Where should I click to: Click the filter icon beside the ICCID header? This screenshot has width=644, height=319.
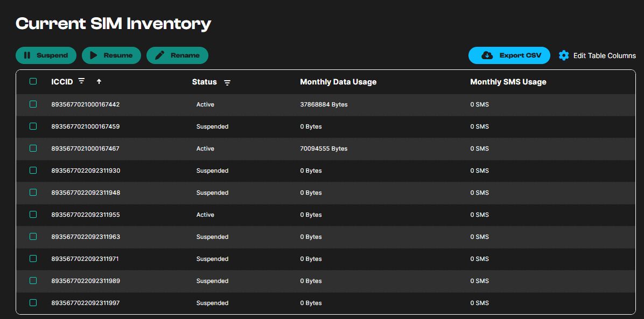coord(81,81)
